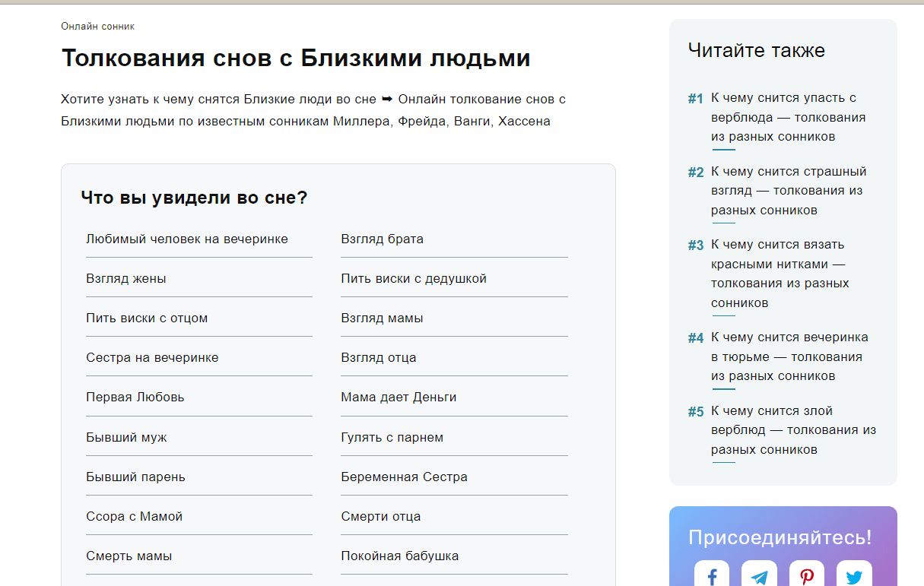Open the Telegram social icon
This screenshot has width=924, height=586.
(x=759, y=575)
